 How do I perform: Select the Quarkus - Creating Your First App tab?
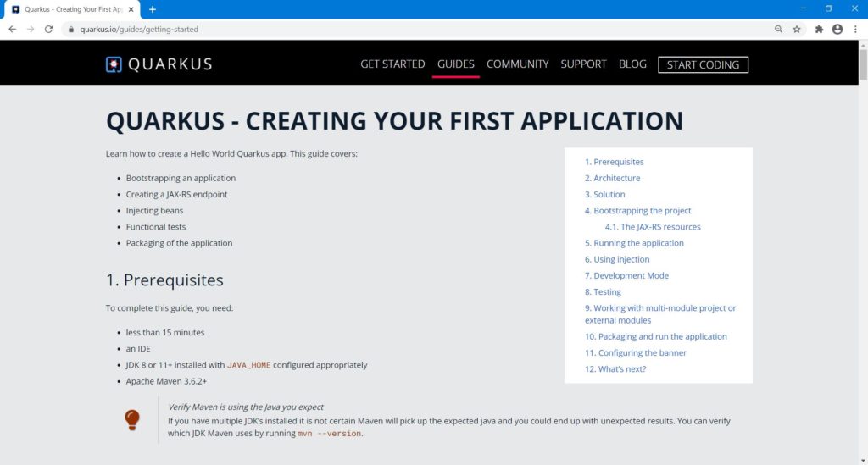coord(72,9)
